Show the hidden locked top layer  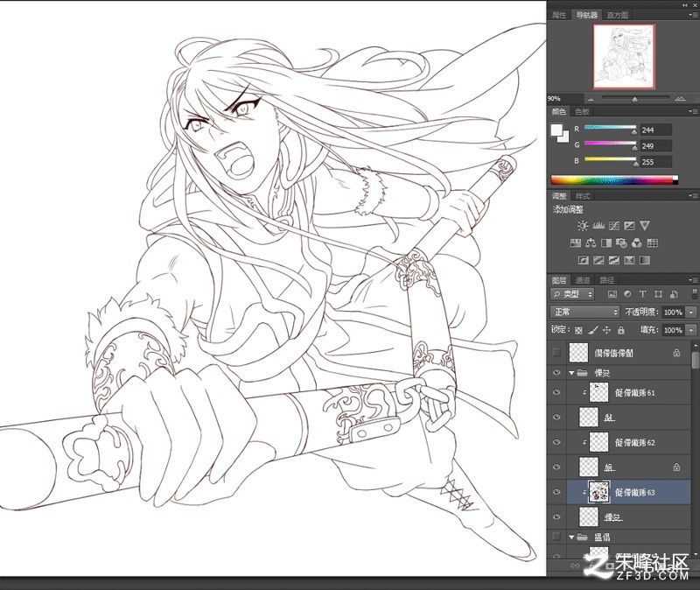(556, 353)
